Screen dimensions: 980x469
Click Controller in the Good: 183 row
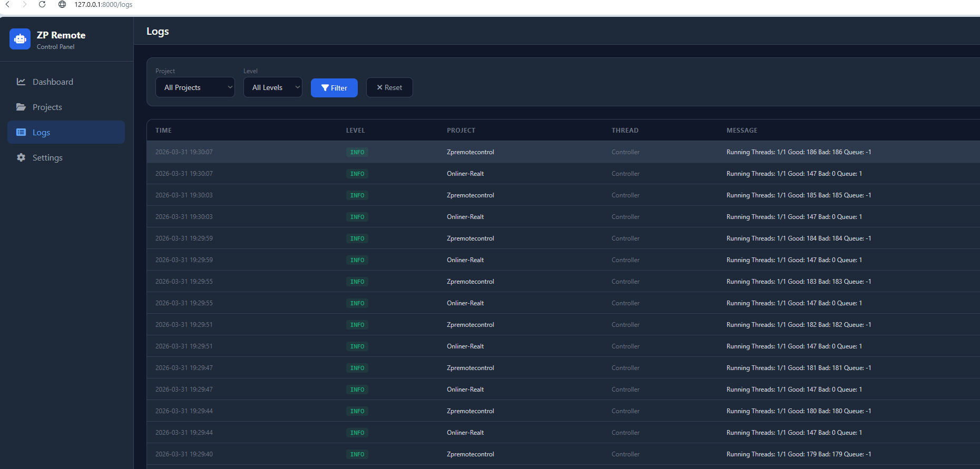[x=625, y=282]
